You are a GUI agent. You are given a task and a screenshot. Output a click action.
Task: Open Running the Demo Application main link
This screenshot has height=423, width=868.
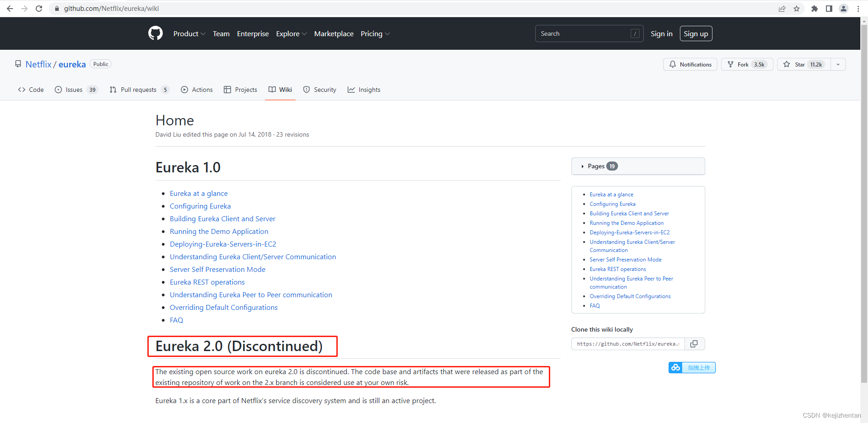219,231
